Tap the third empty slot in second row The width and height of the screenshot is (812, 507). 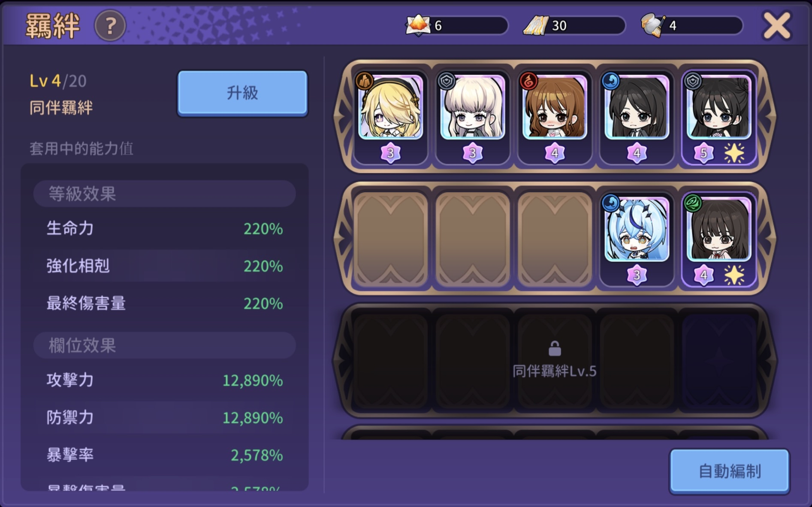pos(555,239)
